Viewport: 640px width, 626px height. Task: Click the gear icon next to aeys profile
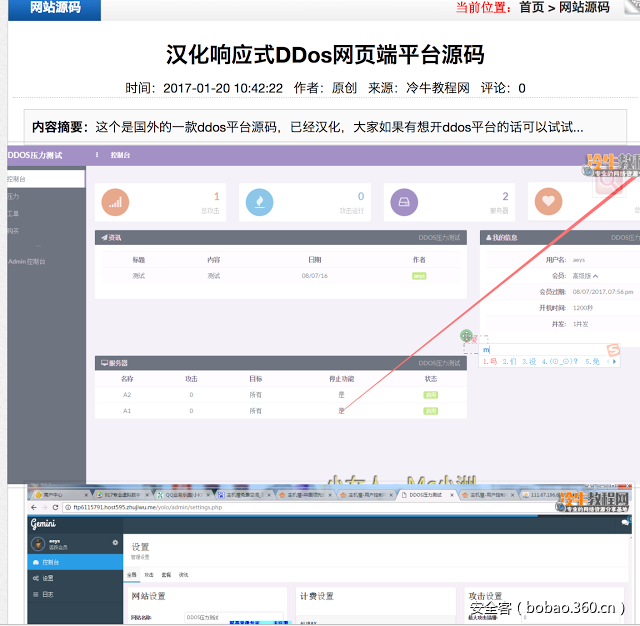pyautogui.click(x=115, y=542)
